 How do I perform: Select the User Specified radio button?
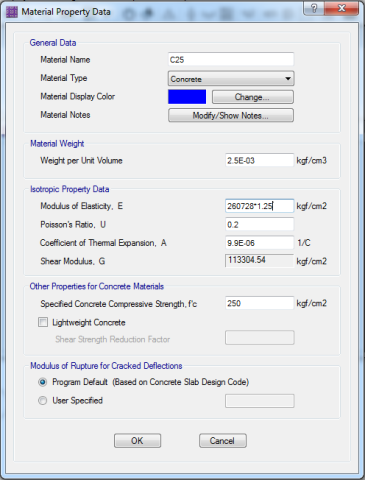pyautogui.click(x=43, y=400)
